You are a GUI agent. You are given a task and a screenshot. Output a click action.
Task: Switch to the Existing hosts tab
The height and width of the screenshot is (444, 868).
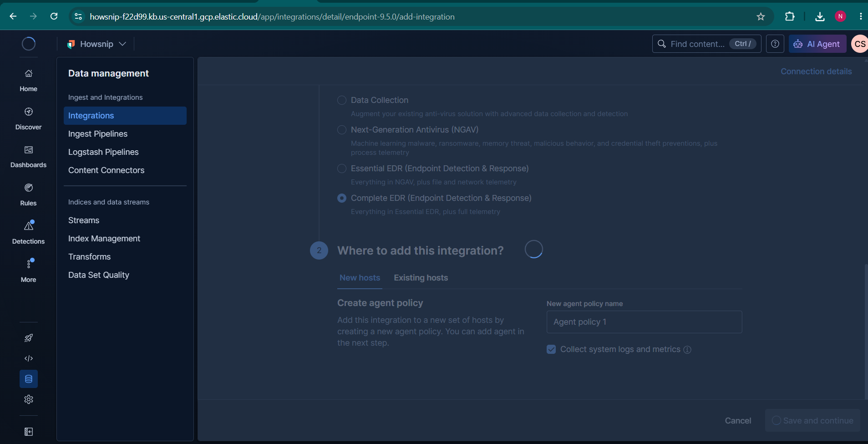tap(421, 278)
